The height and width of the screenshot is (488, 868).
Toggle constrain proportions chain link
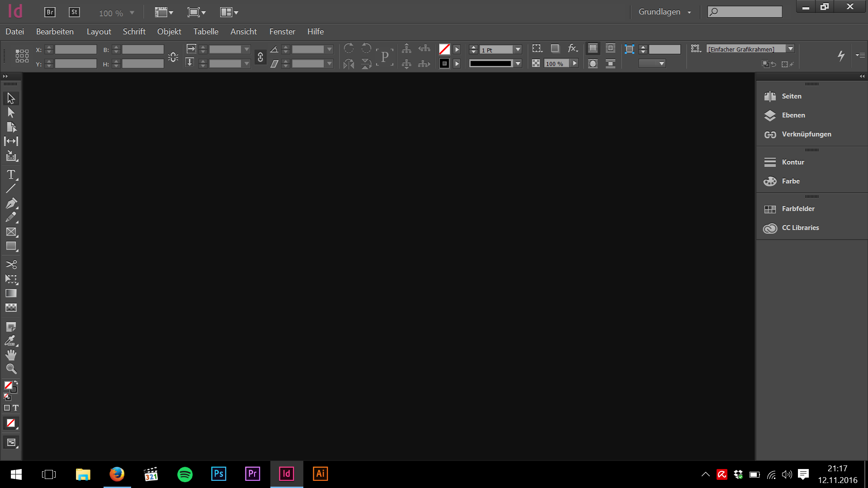click(260, 57)
